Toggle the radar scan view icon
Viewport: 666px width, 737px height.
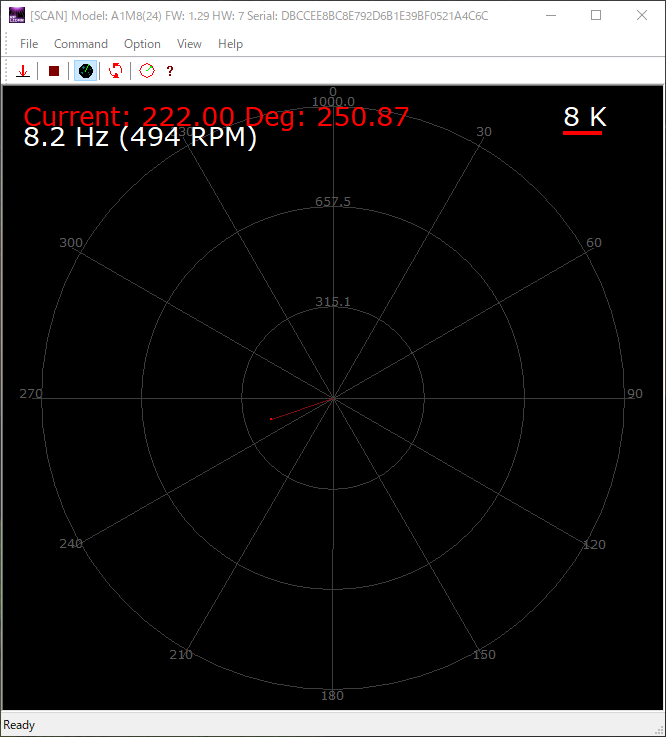tap(86, 71)
